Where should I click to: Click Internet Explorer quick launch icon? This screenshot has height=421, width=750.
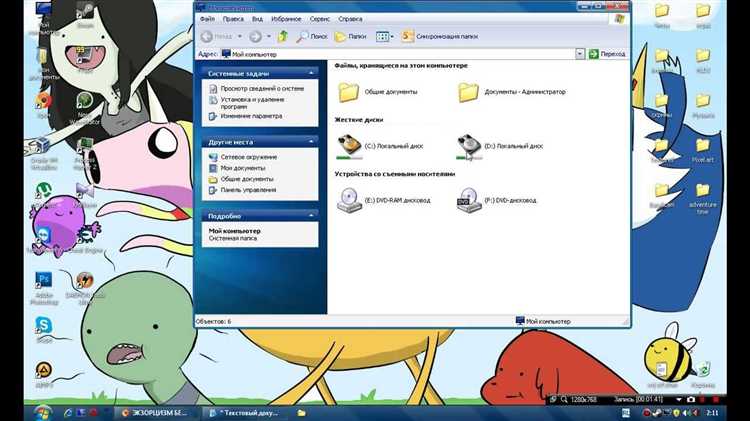(68, 412)
